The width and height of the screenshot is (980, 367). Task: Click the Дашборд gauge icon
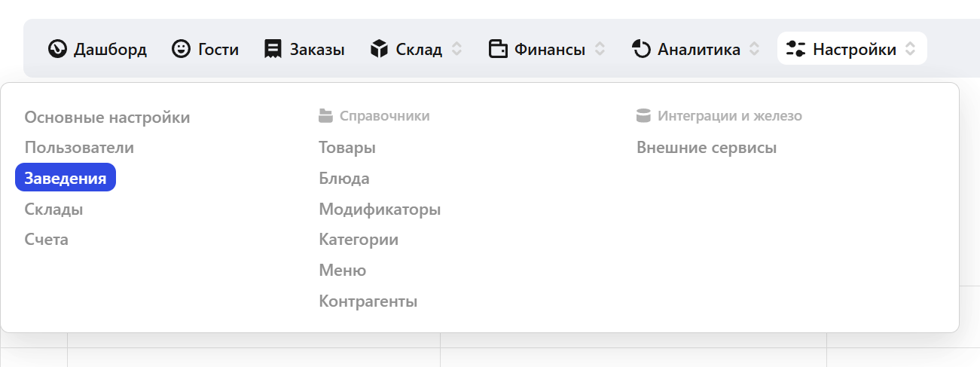[58, 50]
